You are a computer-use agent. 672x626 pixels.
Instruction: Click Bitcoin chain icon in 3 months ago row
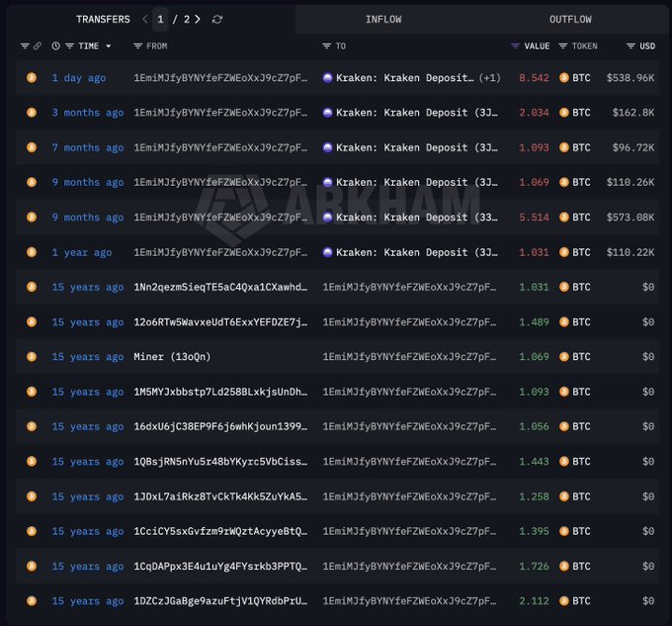[x=32, y=113]
